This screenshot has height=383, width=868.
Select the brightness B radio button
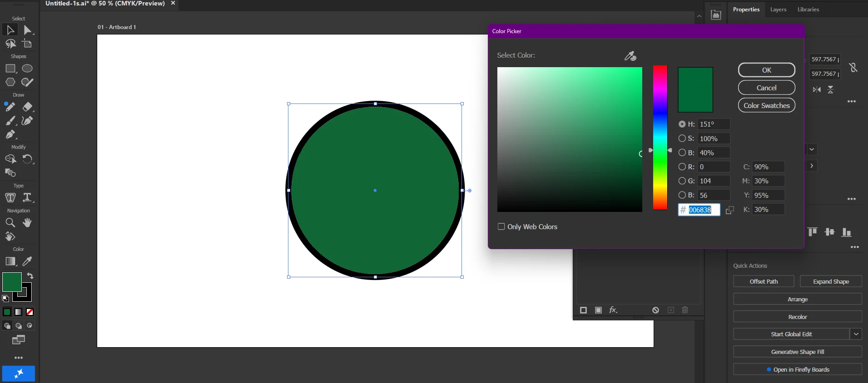coord(682,152)
